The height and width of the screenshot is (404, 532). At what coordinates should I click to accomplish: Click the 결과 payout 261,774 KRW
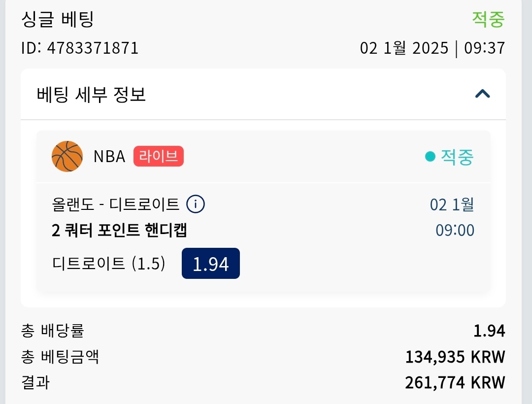(455, 382)
